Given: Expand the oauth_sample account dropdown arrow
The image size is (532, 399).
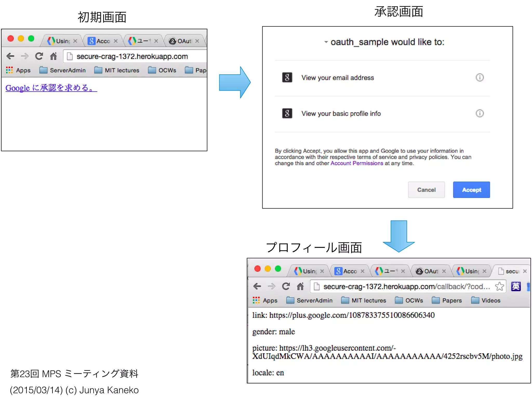Looking at the screenshot, I should pos(326,42).
